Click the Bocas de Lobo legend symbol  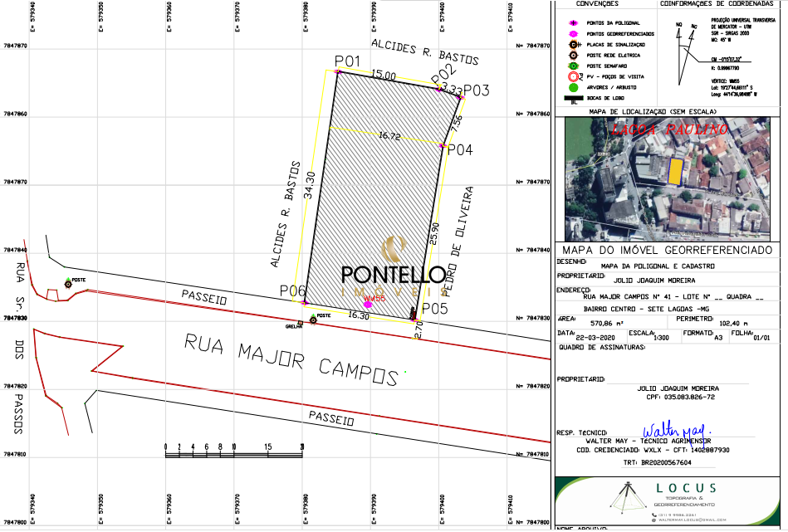tap(574, 97)
